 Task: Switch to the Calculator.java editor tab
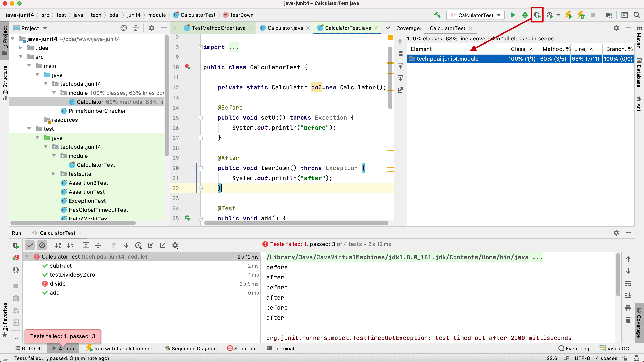click(x=285, y=28)
